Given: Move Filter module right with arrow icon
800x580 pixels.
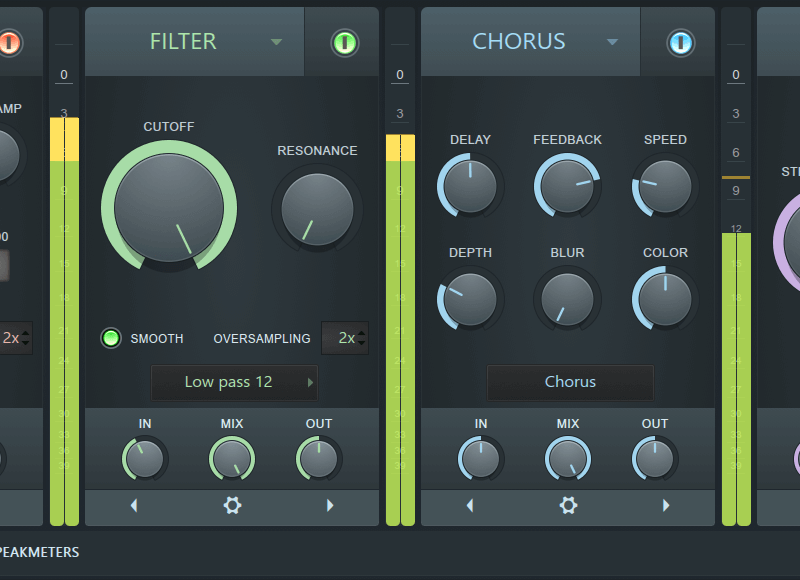Looking at the screenshot, I should [330, 506].
